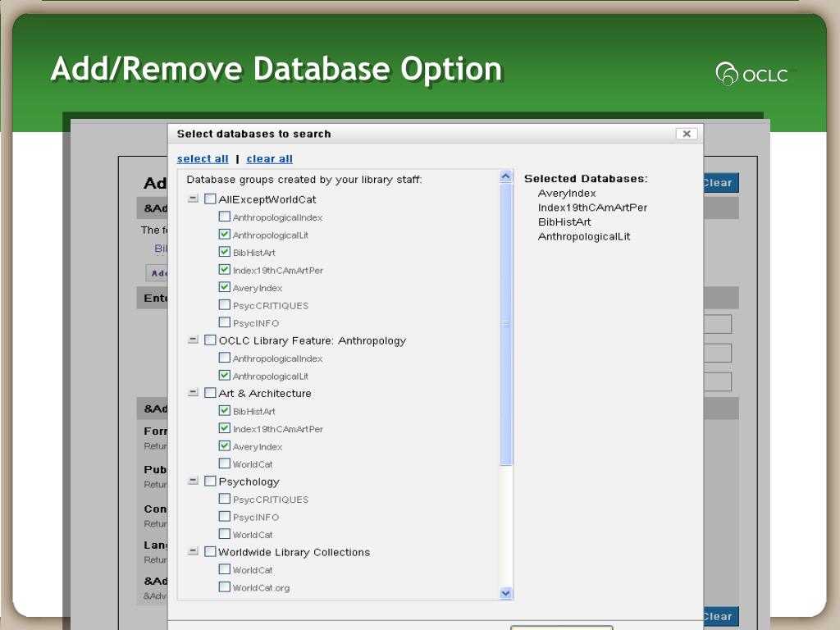The height and width of the screenshot is (630, 840).
Task: Click the scrollbar down arrow
Action: pos(505,593)
